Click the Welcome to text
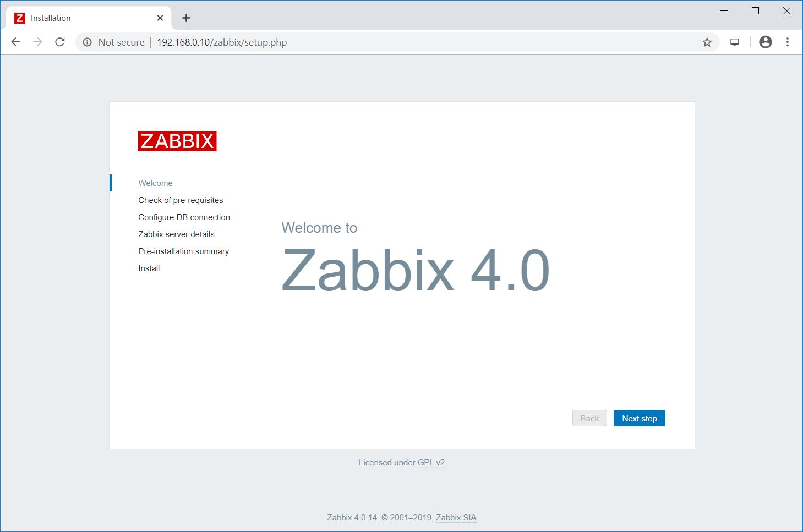Viewport: 803px width, 532px height. [319, 228]
